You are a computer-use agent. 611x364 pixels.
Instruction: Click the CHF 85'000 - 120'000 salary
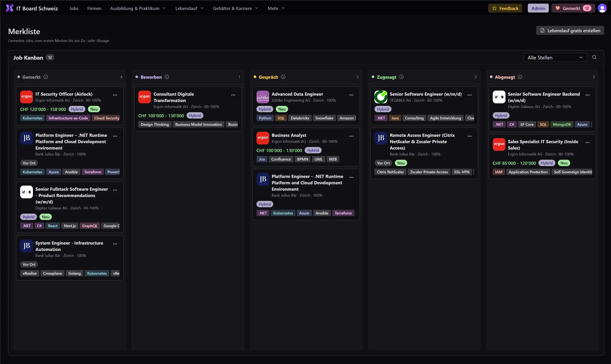(514, 163)
